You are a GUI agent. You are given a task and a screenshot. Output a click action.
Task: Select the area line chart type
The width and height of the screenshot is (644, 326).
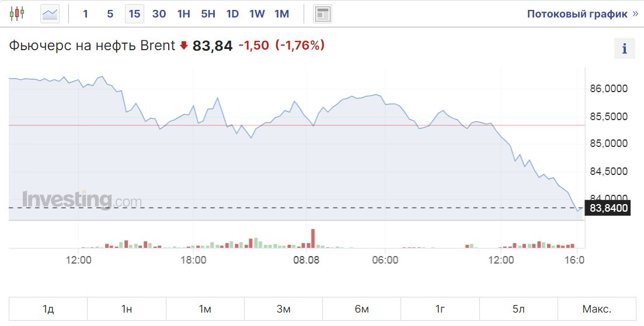coord(50,14)
